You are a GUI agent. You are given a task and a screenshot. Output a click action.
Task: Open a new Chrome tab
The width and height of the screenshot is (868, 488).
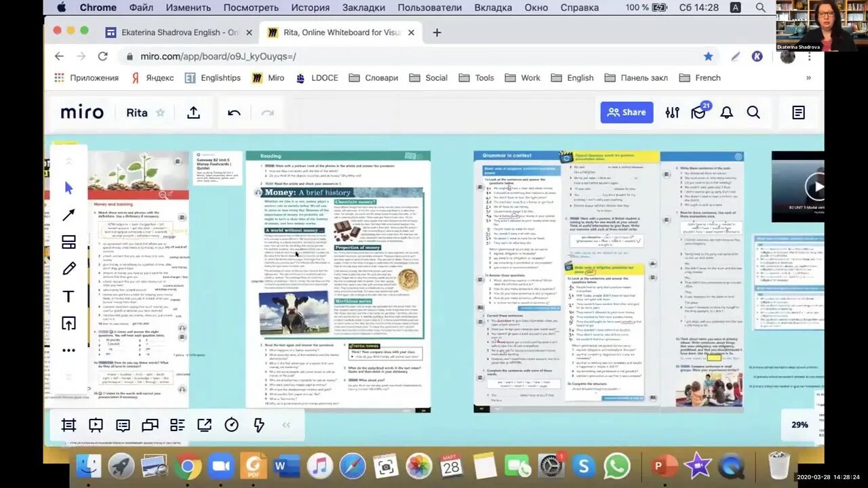click(x=437, y=33)
